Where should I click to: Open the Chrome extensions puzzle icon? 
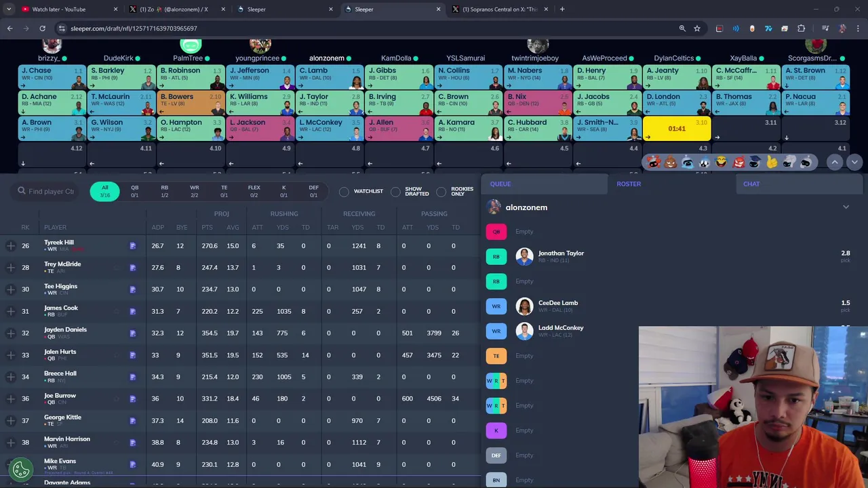(x=801, y=28)
